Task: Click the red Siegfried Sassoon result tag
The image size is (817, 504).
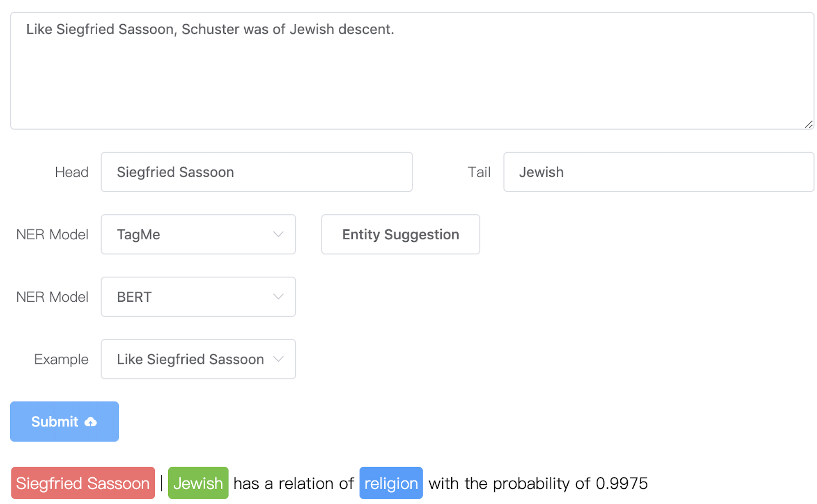Action: point(83,483)
